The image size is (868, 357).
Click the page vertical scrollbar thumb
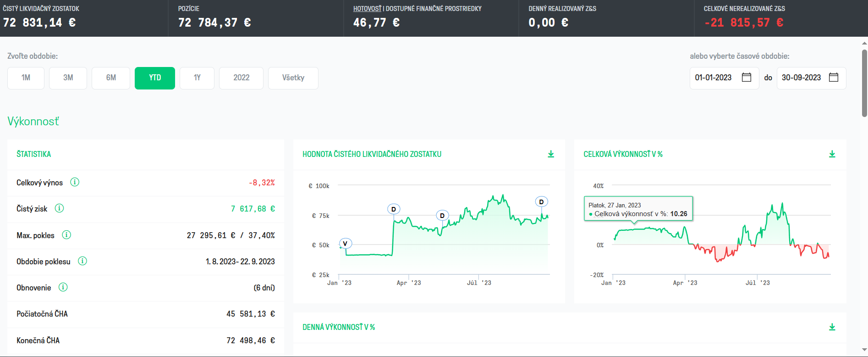coord(864,83)
